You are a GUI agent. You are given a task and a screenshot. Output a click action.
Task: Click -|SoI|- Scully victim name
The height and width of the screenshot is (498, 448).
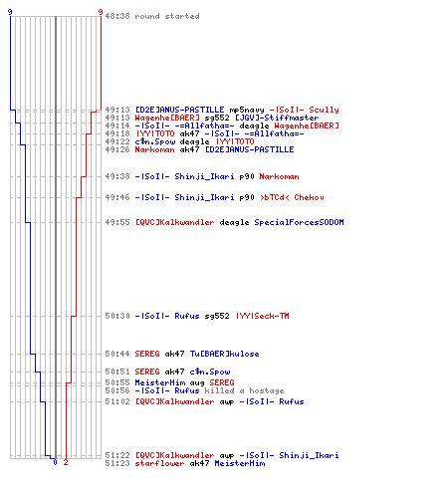pyautogui.click(x=304, y=110)
